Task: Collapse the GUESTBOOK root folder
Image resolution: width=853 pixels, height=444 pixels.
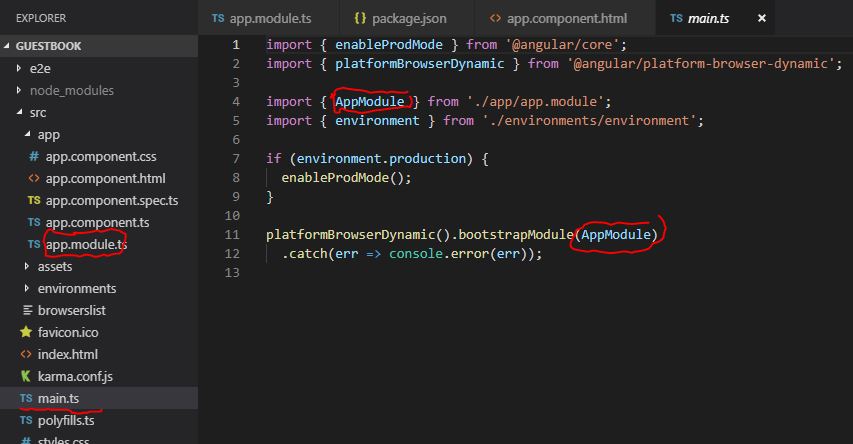Action: (9, 46)
